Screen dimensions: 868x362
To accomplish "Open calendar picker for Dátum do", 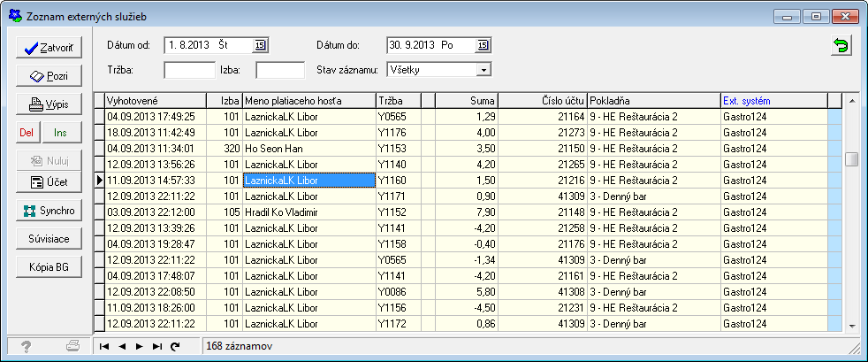I will point(483,45).
